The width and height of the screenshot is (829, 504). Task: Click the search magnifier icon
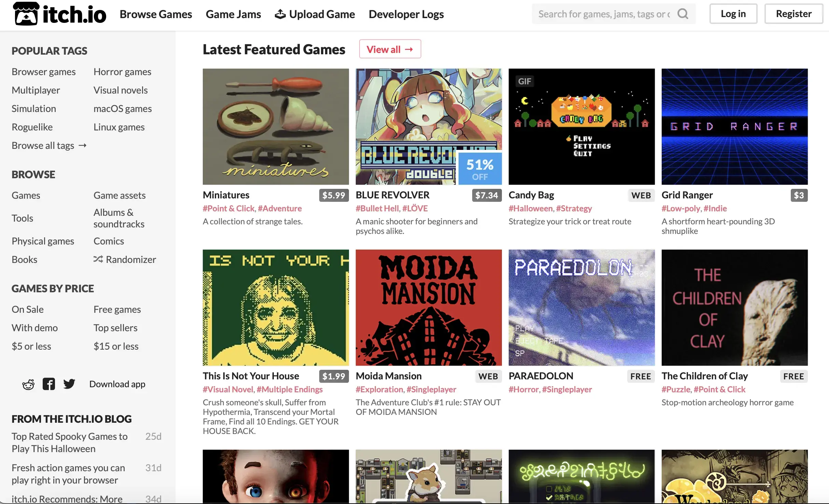click(x=683, y=14)
